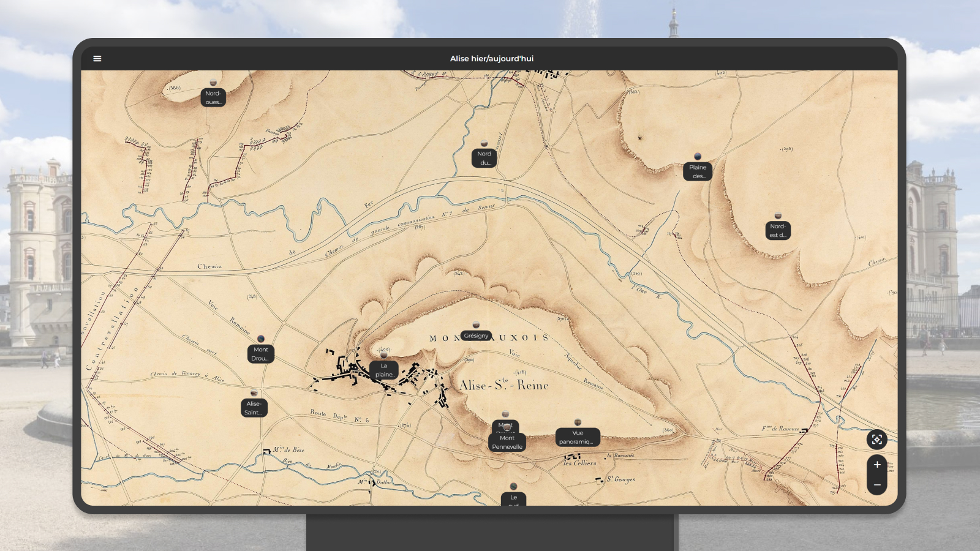
Task: Click the sphere thumbnail above "Le sud" marker
Action: (x=513, y=487)
